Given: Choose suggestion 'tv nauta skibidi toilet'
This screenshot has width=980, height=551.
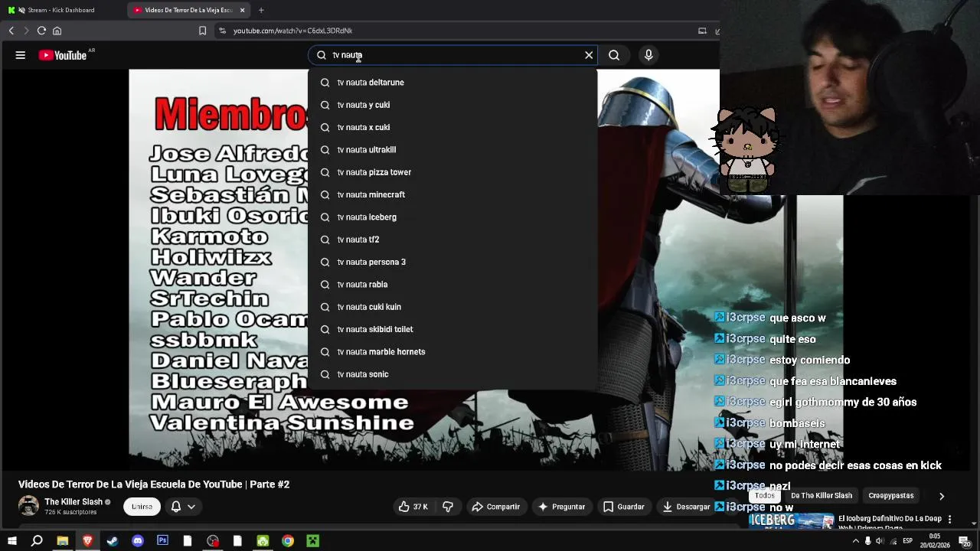Looking at the screenshot, I should point(452,329).
